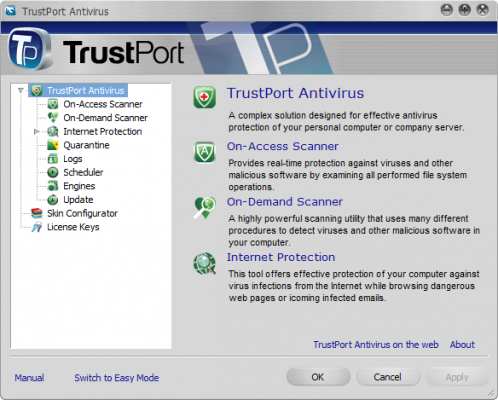Viewport: 498px width, 400px height.
Task: Open TrustPort Antivirus on the web link
Action: coord(376,344)
